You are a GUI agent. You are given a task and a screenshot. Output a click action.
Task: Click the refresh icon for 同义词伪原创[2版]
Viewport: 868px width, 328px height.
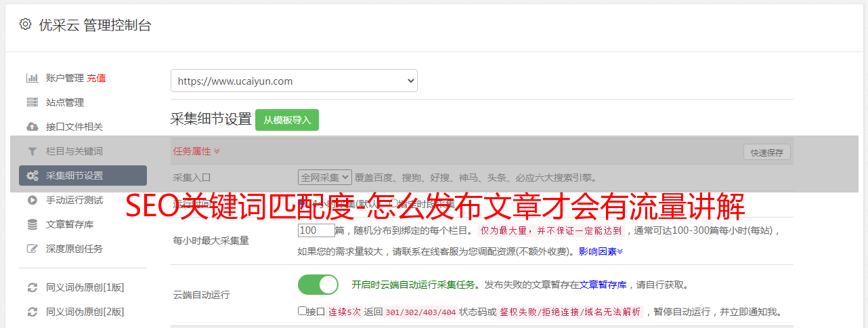(32, 312)
